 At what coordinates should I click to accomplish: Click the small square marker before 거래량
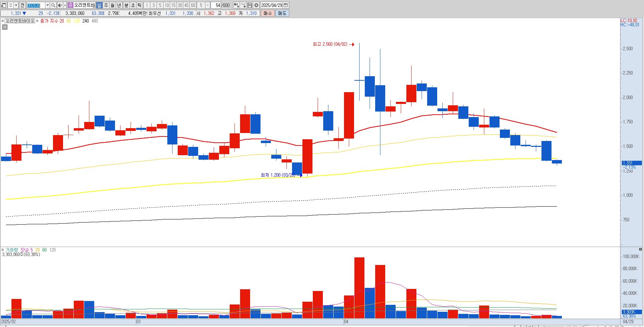point(3,250)
